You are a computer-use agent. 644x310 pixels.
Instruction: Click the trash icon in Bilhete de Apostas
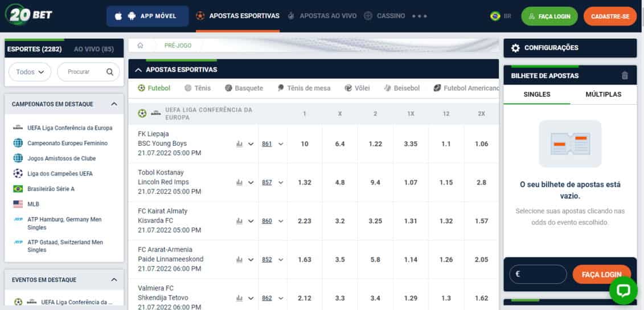[x=625, y=76]
